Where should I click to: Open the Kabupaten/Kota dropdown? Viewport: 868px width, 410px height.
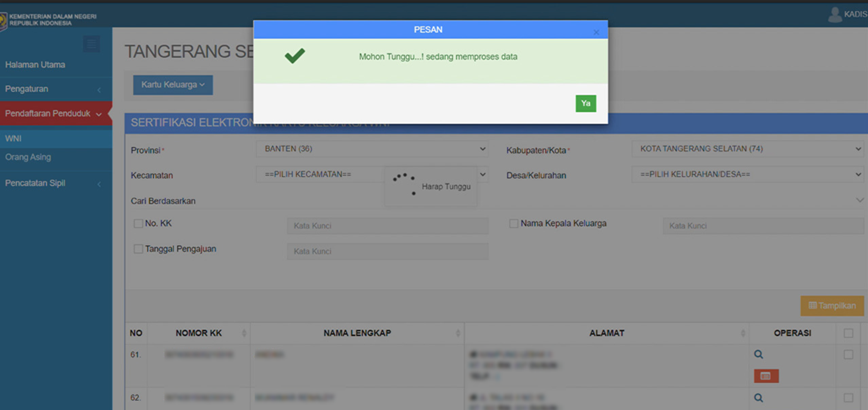749,149
